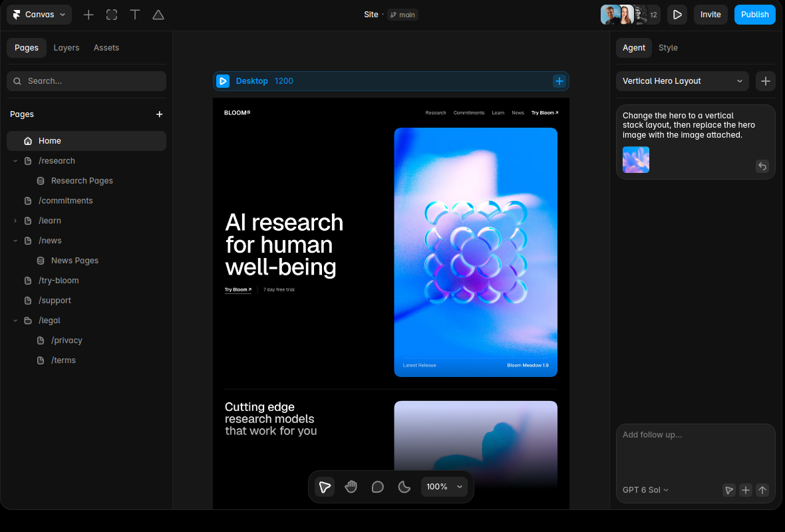Click the Site title text
Screen dimensions: 785x532
[371, 15]
